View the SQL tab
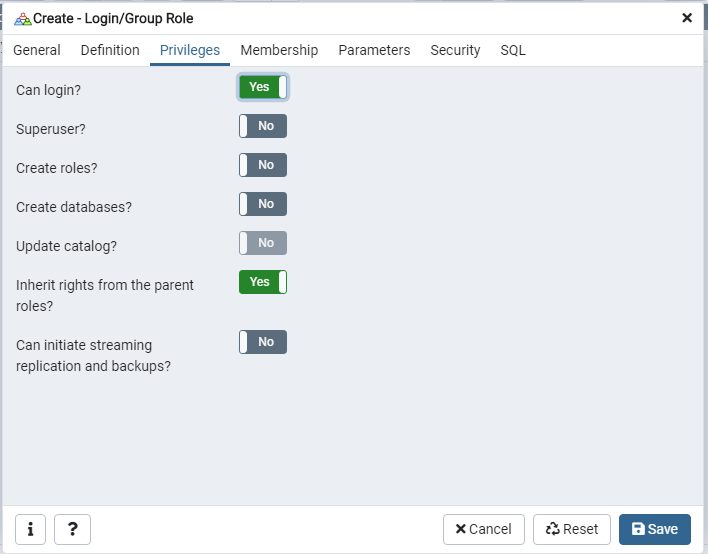The height and width of the screenshot is (554, 708). coord(513,50)
